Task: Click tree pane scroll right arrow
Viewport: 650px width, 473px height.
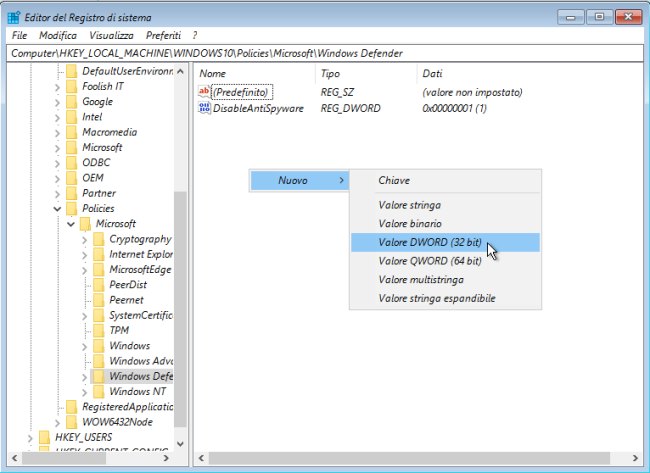Action: tap(166, 458)
